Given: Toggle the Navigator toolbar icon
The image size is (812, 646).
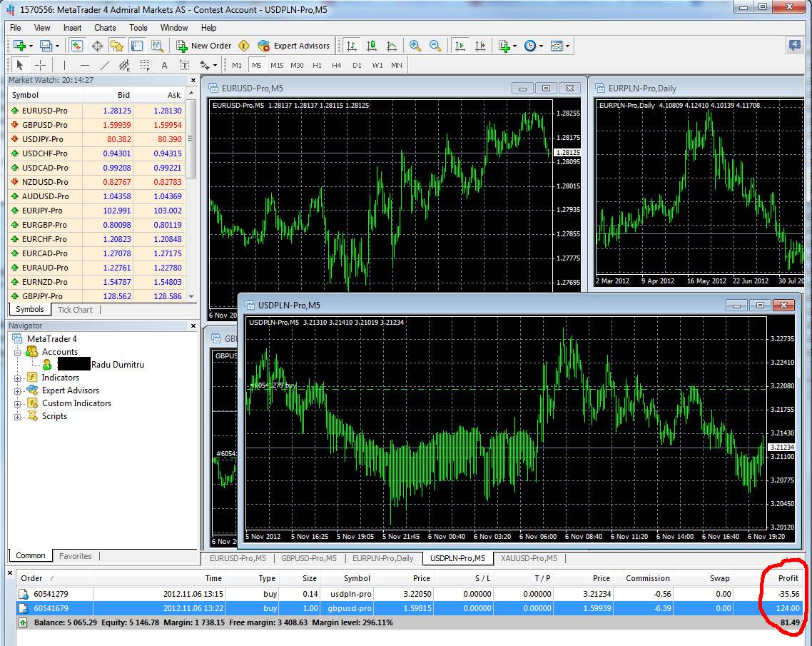Looking at the screenshot, I should (117, 46).
